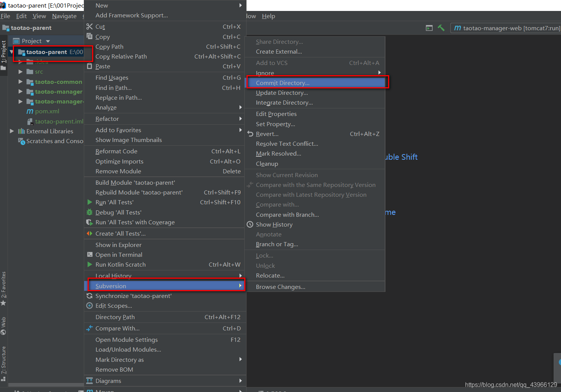Select Commit Directory... in Subversion submenu
Screen dimensions: 561x392
point(315,83)
